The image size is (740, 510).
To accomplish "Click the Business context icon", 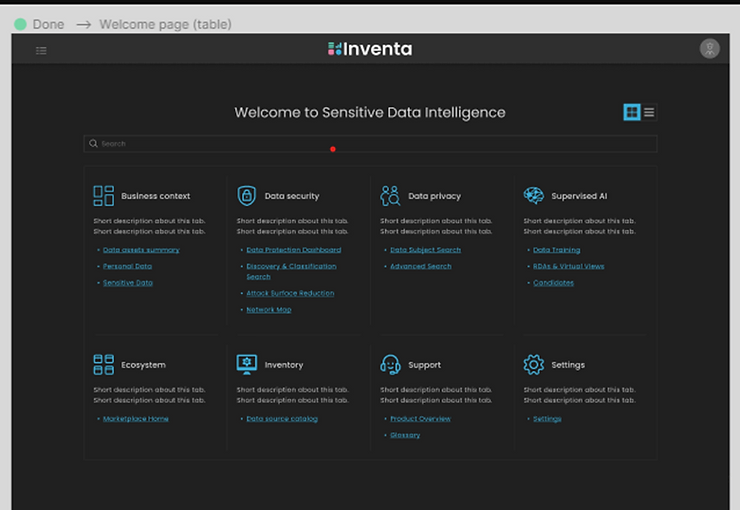I will tap(103, 196).
